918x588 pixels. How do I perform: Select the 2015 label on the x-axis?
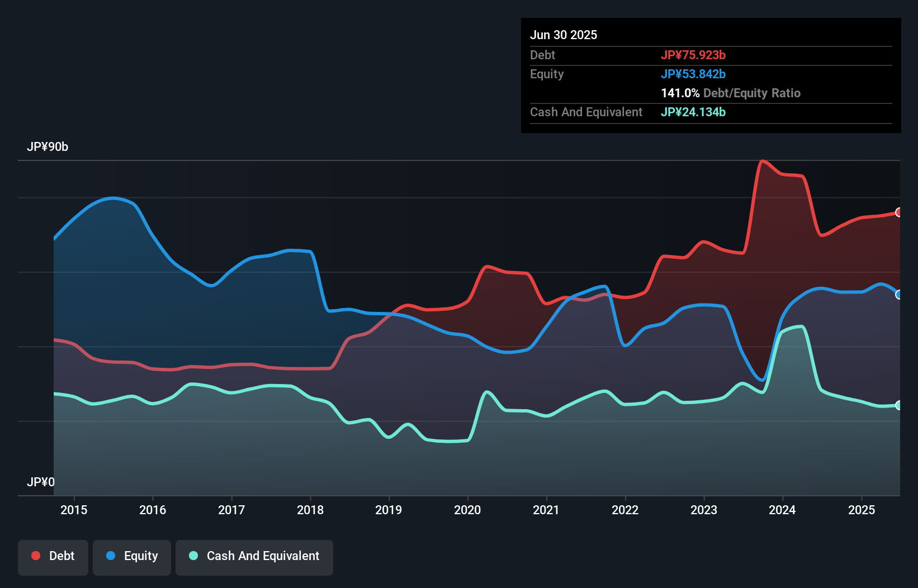tap(74, 510)
